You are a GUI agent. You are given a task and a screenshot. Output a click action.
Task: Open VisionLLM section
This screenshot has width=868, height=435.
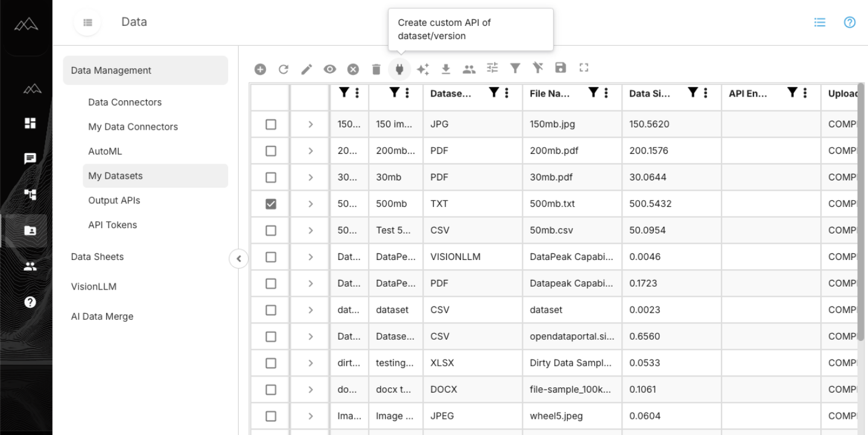point(93,287)
